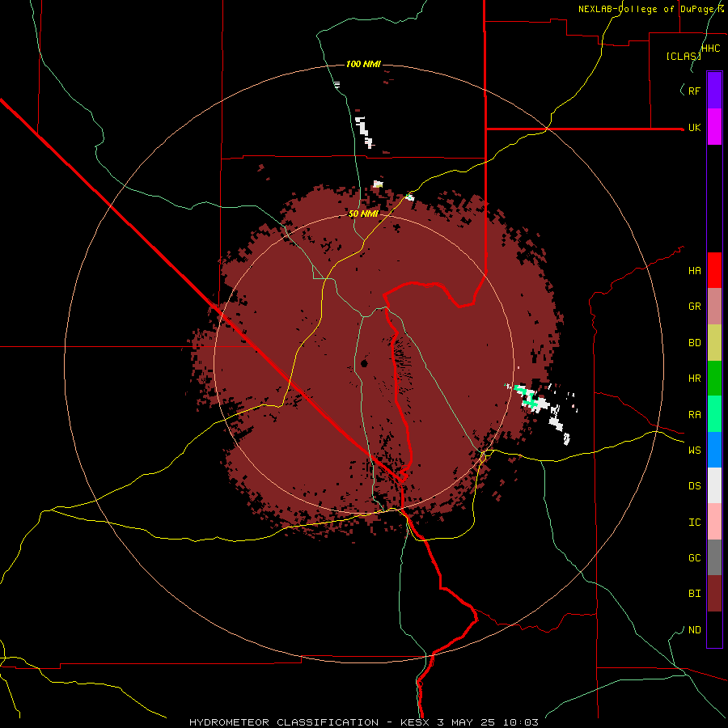Screen dimensions: 728x728
Task: Click the GC legend label
Action: click(694, 558)
